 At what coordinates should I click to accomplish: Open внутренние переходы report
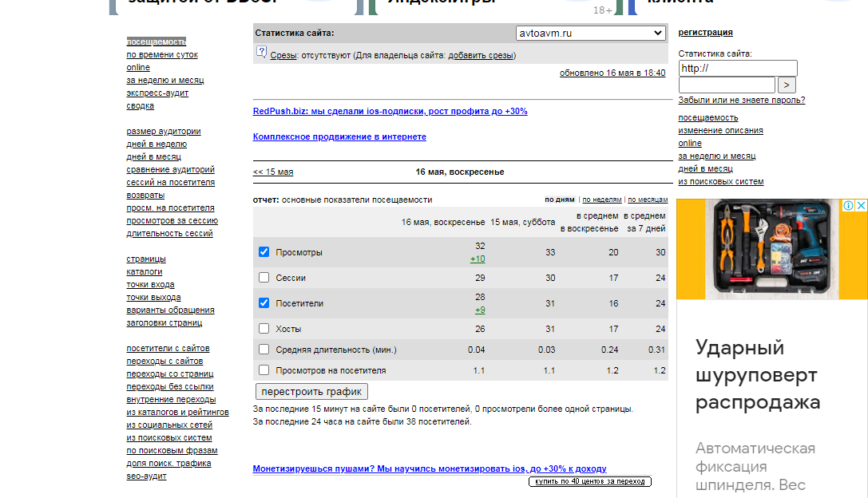tap(171, 399)
